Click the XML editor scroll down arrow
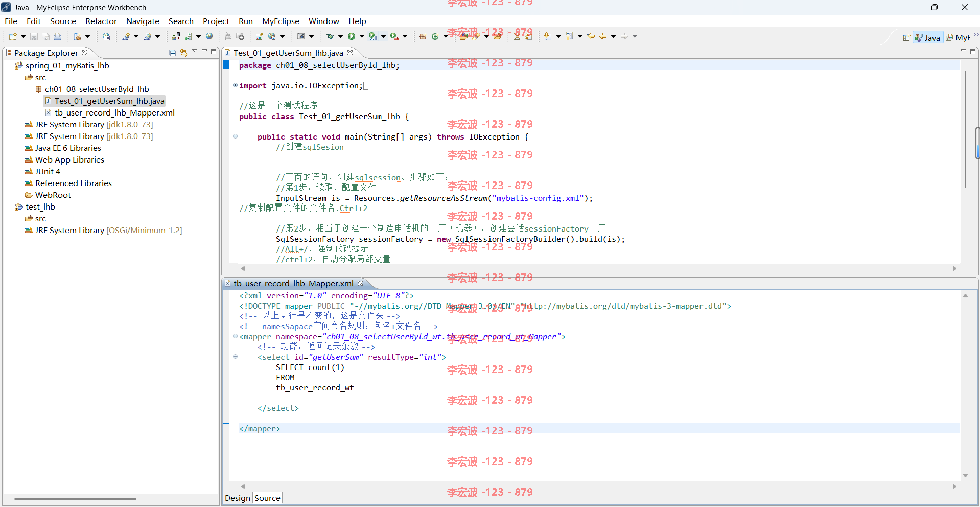 point(965,475)
